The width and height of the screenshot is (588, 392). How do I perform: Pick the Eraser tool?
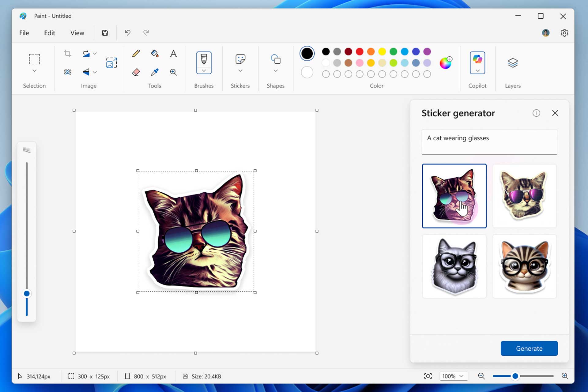(136, 72)
